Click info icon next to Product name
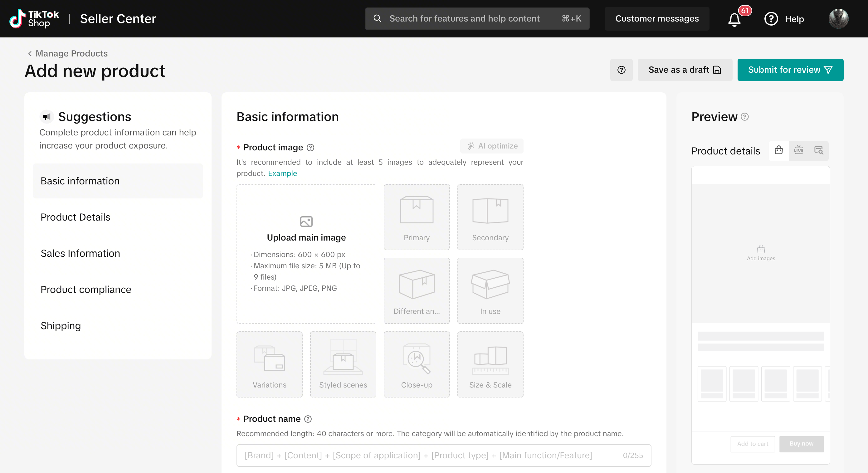Viewport: 868px width, 473px height. pos(308,419)
